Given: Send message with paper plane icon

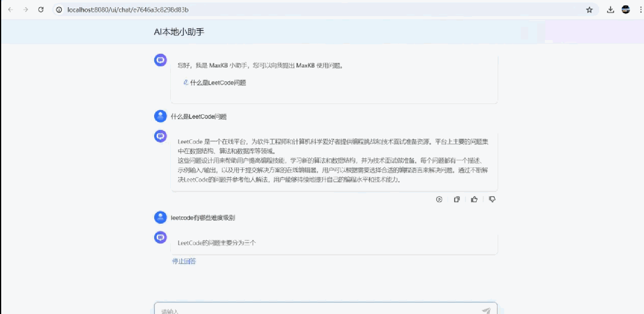Looking at the screenshot, I should (486, 311).
